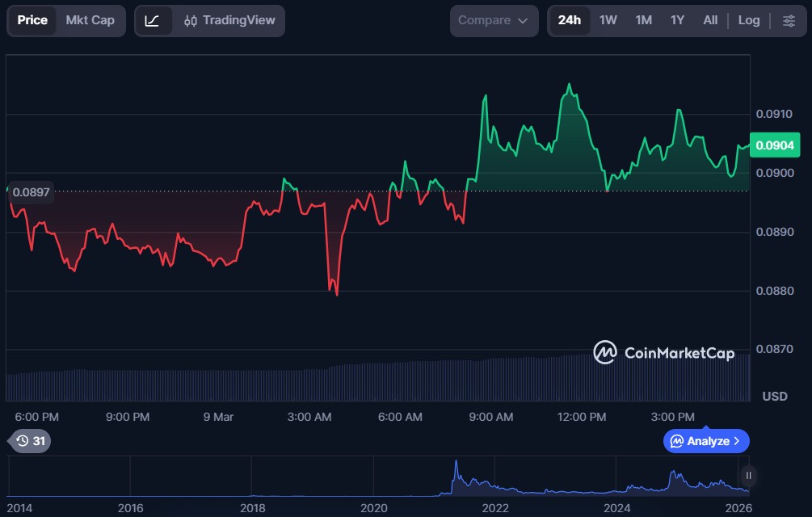Select the 24h time range
Image resolution: width=812 pixels, height=517 pixels.
click(569, 20)
